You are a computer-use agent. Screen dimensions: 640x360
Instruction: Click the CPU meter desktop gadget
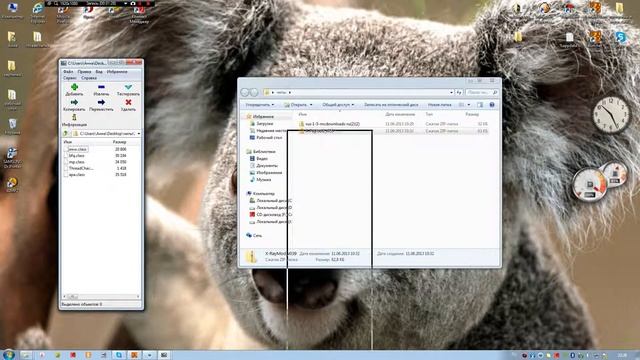[x=589, y=184]
